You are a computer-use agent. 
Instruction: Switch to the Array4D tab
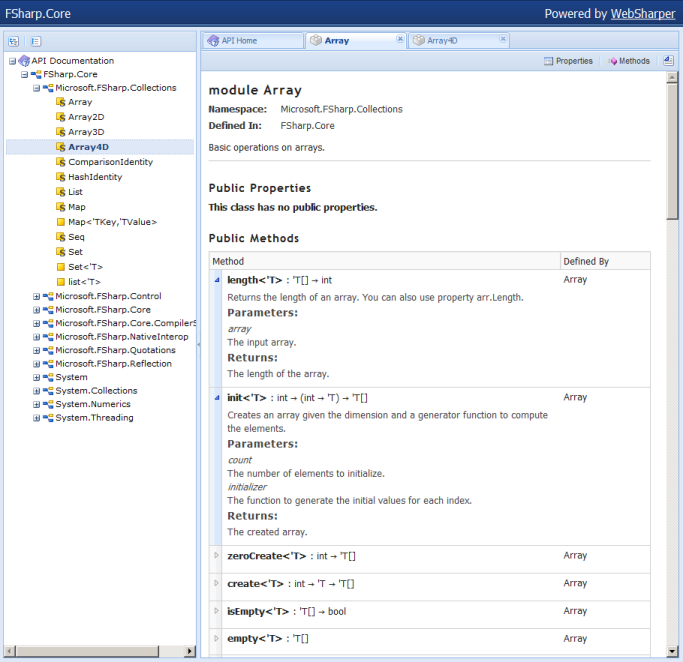[459, 41]
